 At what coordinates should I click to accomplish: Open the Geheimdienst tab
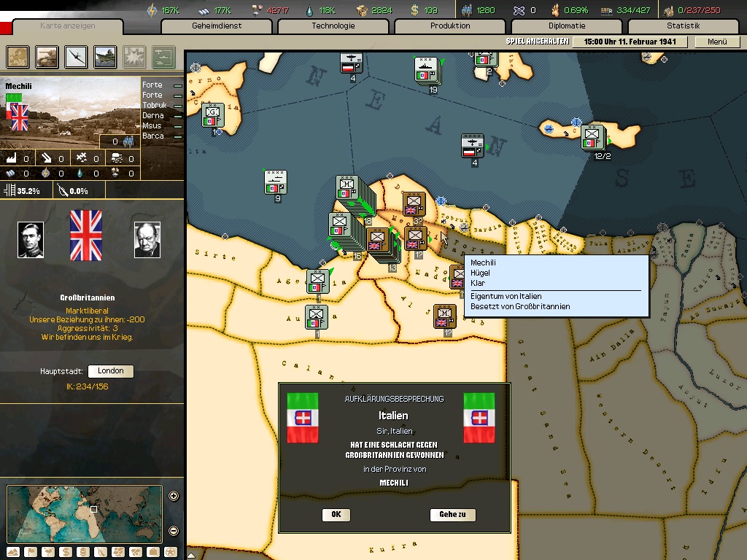(x=217, y=26)
